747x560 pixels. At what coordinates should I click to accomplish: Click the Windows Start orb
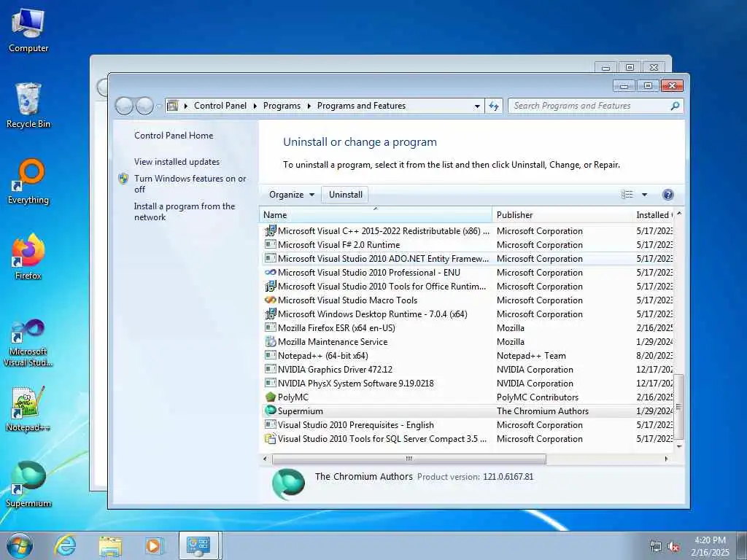click(x=20, y=545)
